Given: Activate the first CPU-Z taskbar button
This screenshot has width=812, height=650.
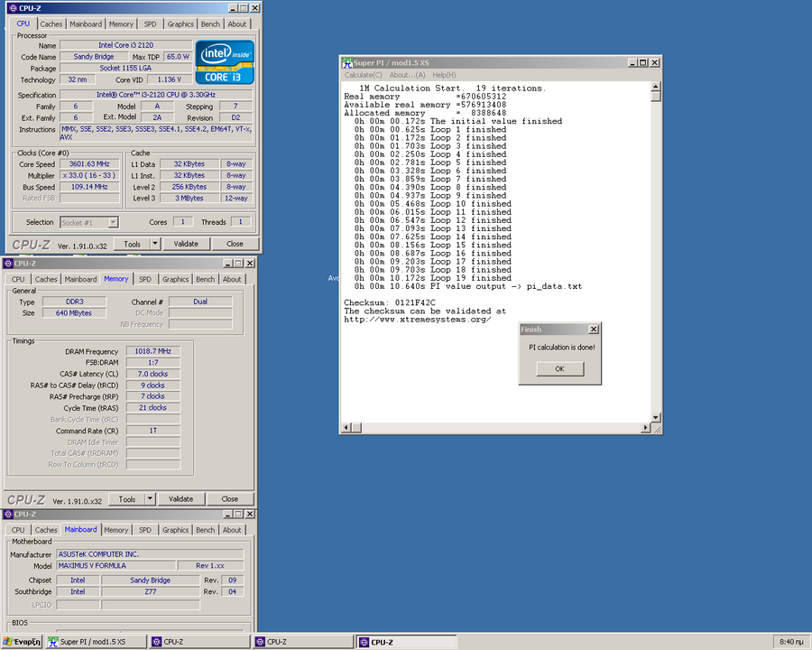Looking at the screenshot, I should click(x=199, y=642).
